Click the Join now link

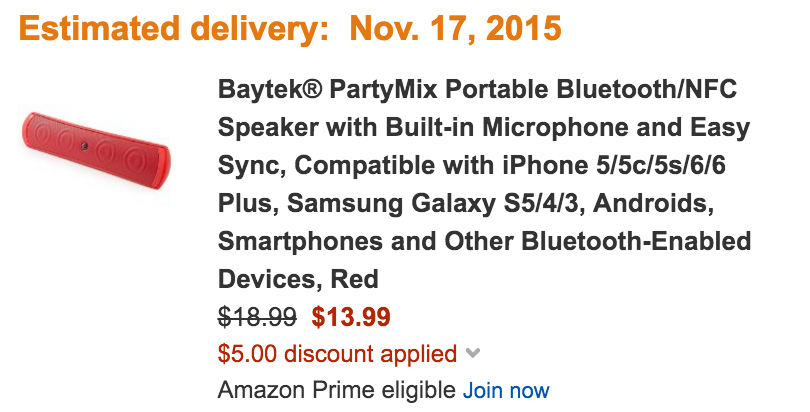pos(505,389)
